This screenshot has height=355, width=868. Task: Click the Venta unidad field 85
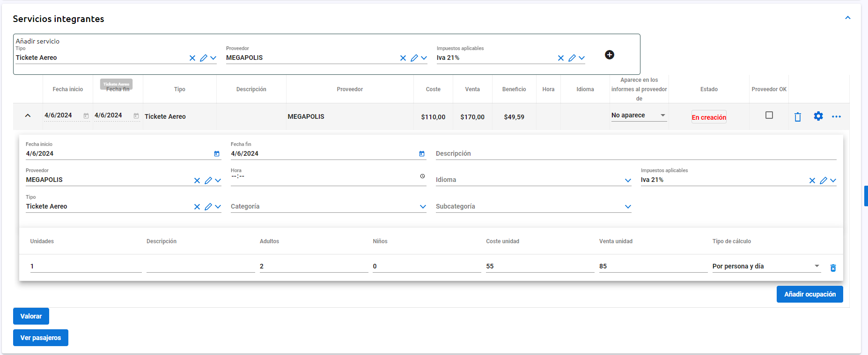(x=653, y=266)
